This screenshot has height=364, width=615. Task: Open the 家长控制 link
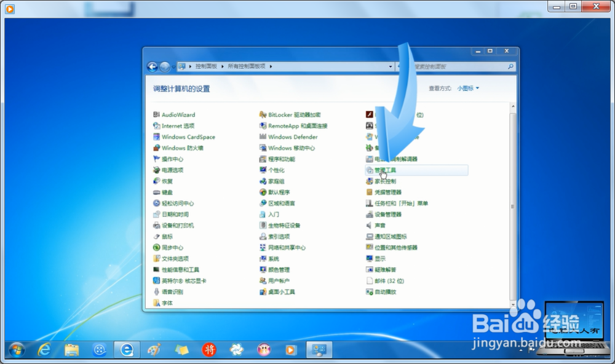click(385, 181)
